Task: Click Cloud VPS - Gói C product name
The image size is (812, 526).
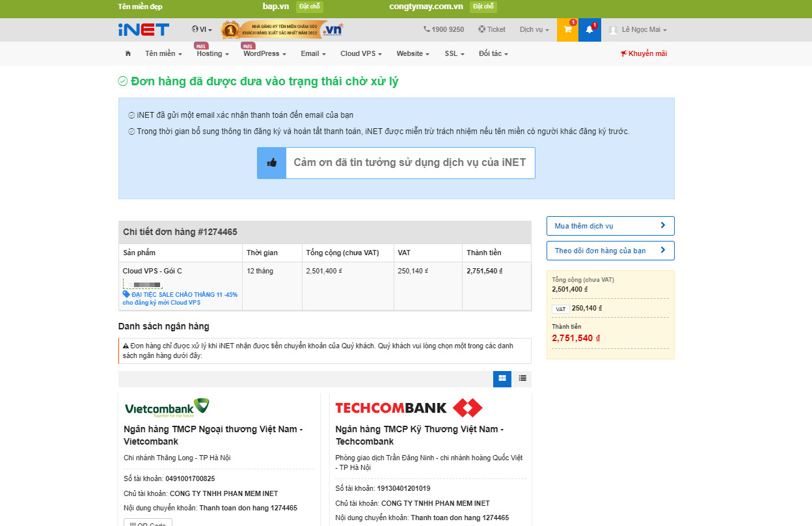Action: tap(152, 271)
